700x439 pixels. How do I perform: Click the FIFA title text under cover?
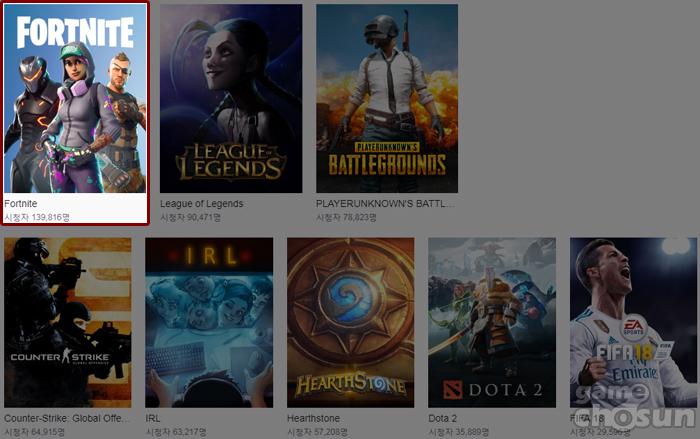click(582, 419)
